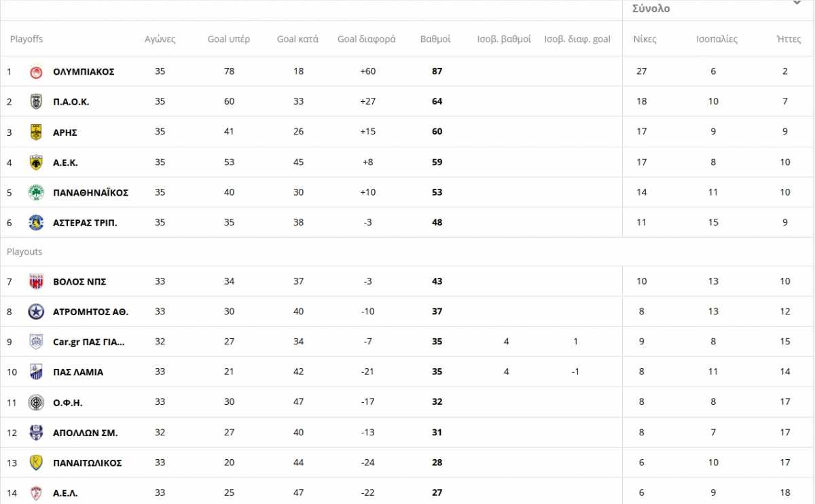Click the Ο.Φ.Η. circular club crest

(x=36, y=403)
